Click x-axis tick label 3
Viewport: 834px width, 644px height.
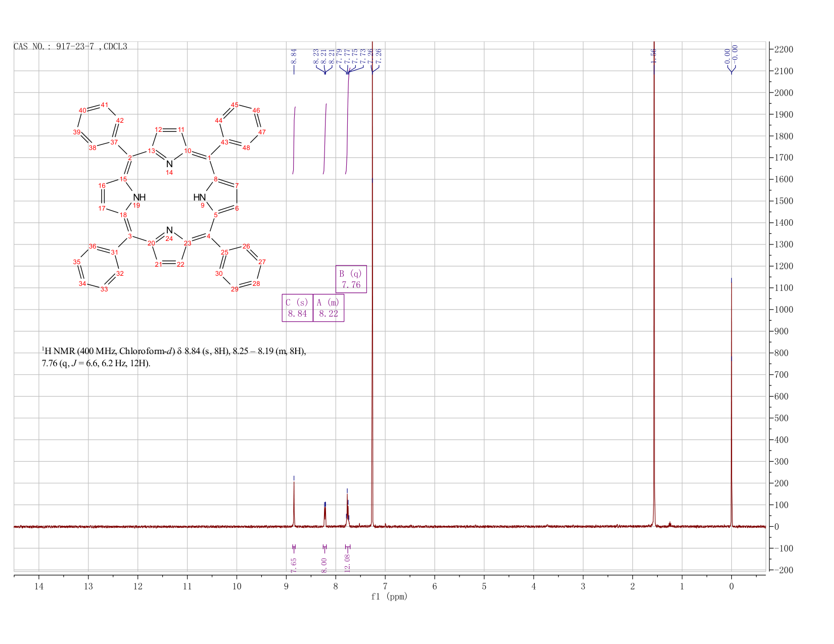click(x=583, y=586)
